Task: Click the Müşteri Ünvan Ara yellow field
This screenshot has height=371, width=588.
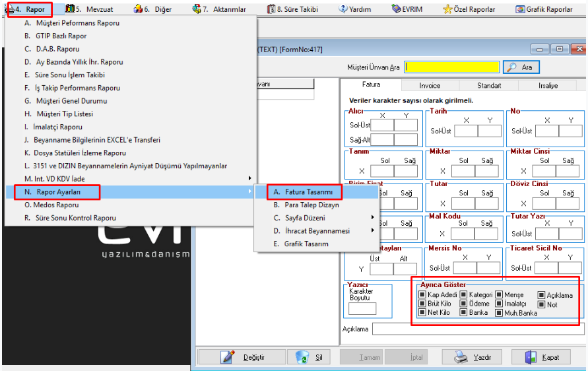Action: (452, 67)
